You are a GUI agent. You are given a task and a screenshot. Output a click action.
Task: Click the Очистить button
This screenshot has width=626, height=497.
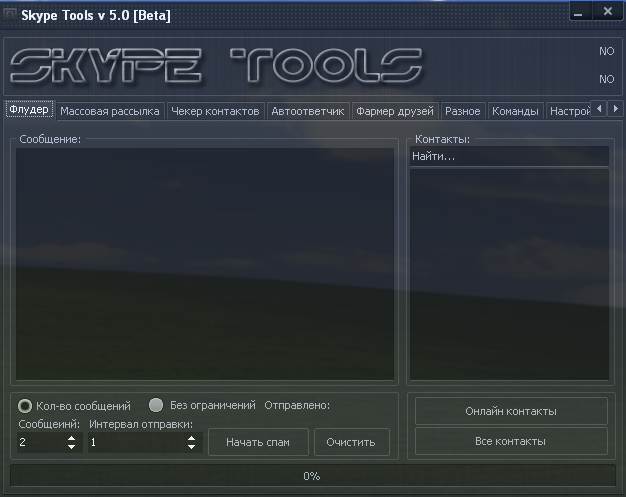click(351, 442)
